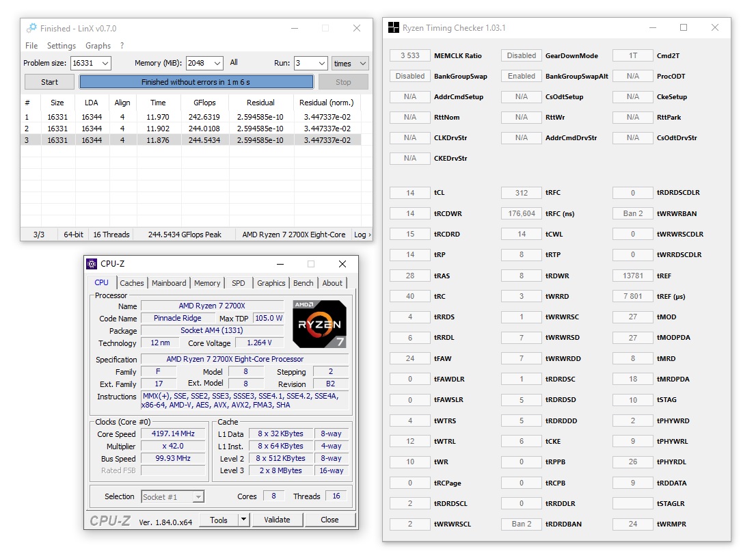Maximize the Ryzen Timing Checker window
The image size is (754, 560).
[x=684, y=27]
